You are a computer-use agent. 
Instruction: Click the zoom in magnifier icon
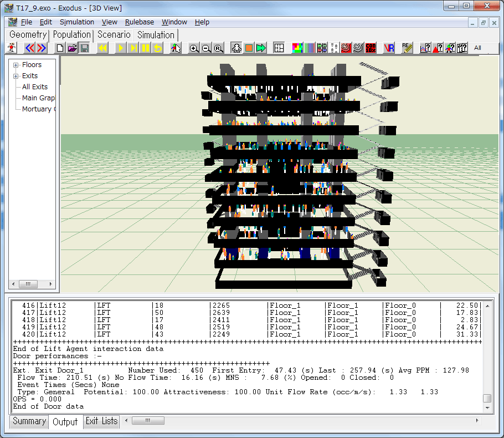(x=194, y=48)
